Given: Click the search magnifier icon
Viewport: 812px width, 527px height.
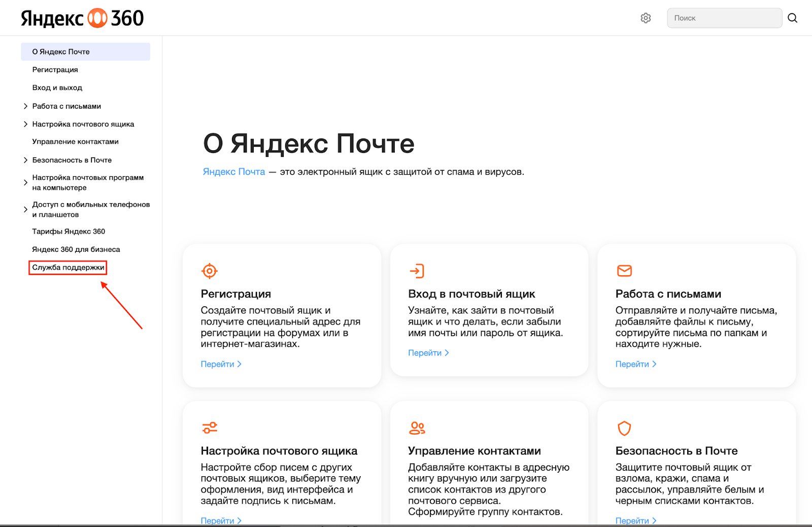Looking at the screenshot, I should click(x=792, y=18).
